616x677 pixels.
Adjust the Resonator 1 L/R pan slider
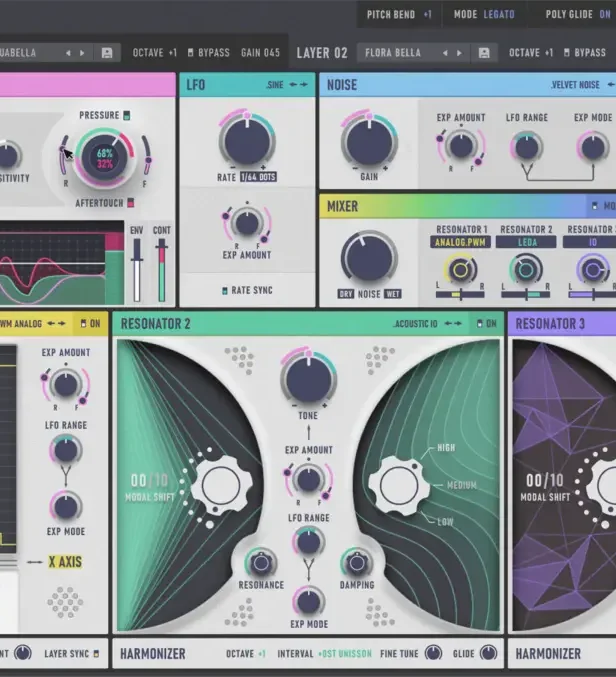tap(460, 295)
